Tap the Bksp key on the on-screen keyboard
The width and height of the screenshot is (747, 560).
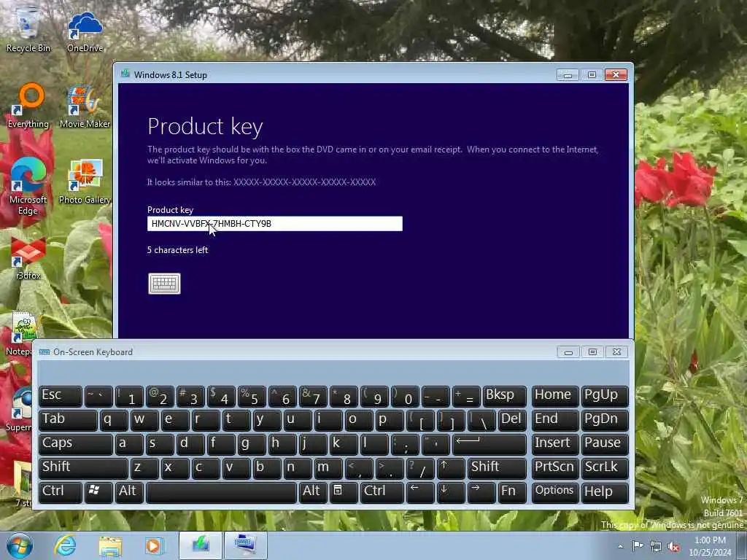[505, 396]
